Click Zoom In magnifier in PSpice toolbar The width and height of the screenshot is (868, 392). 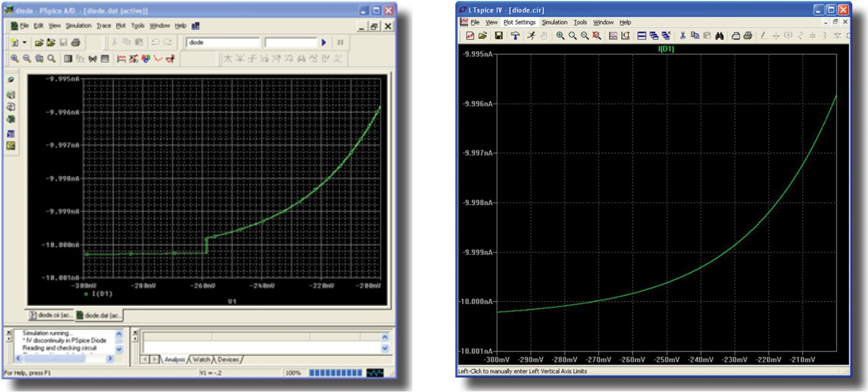pos(14,59)
